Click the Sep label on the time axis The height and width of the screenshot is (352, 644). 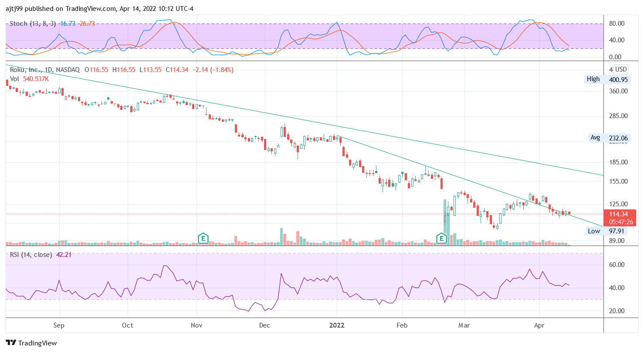pyautogui.click(x=59, y=325)
